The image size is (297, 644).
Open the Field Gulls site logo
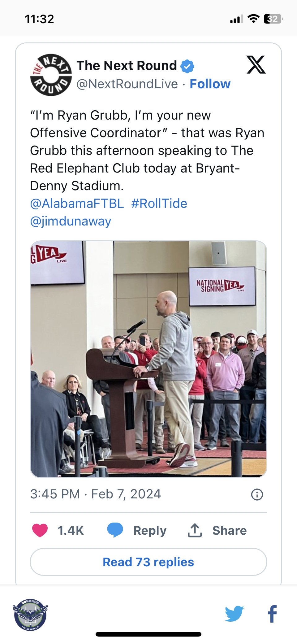pyautogui.click(x=30, y=615)
